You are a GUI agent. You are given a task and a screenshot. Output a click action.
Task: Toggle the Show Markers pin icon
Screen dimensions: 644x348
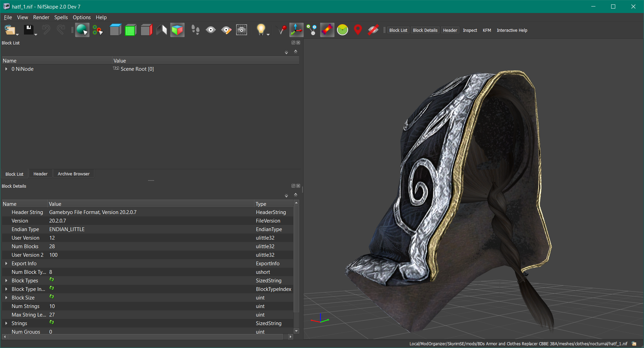click(x=282, y=30)
